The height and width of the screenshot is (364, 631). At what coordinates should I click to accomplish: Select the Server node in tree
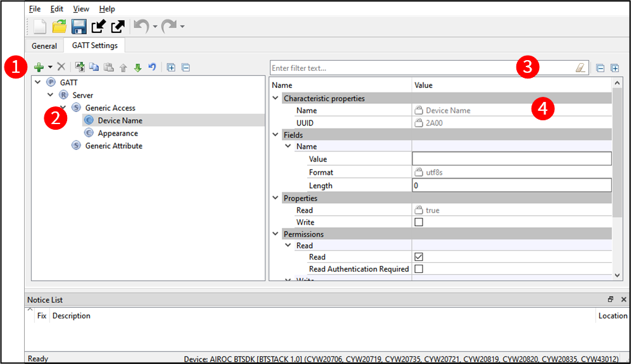(x=82, y=95)
